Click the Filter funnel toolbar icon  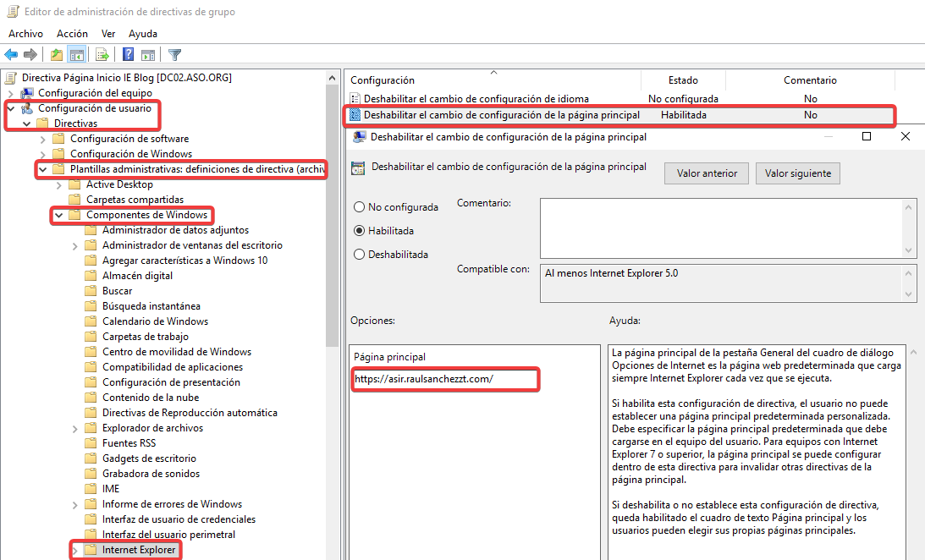[x=174, y=55]
